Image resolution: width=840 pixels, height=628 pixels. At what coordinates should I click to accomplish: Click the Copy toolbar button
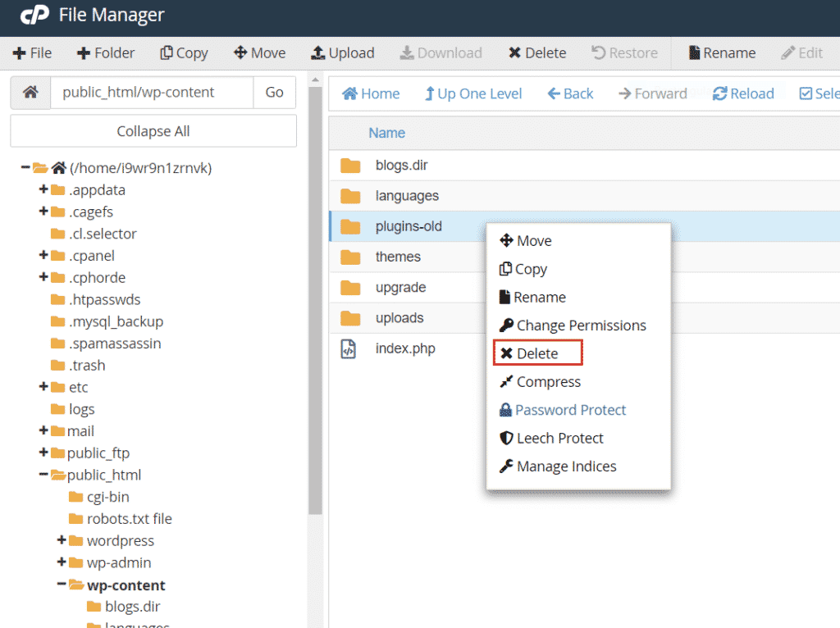click(x=184, y=53)
